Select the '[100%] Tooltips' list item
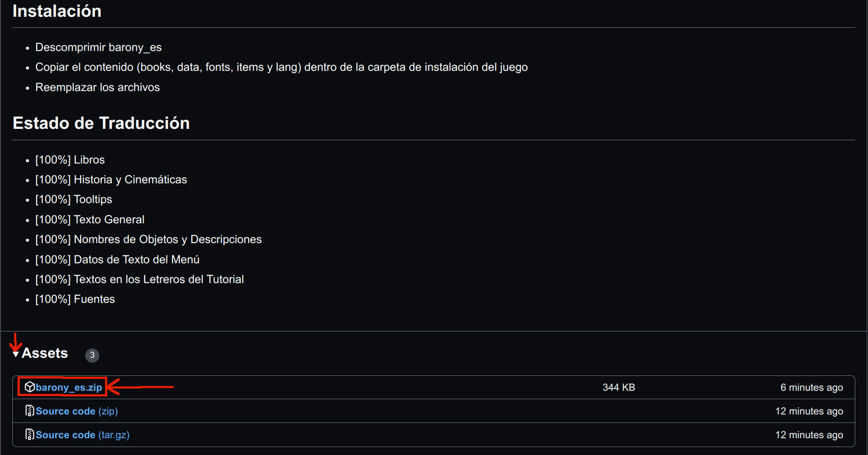Image resolution: width=868 pixels, height=455 pixels. (x=74, y=199)
